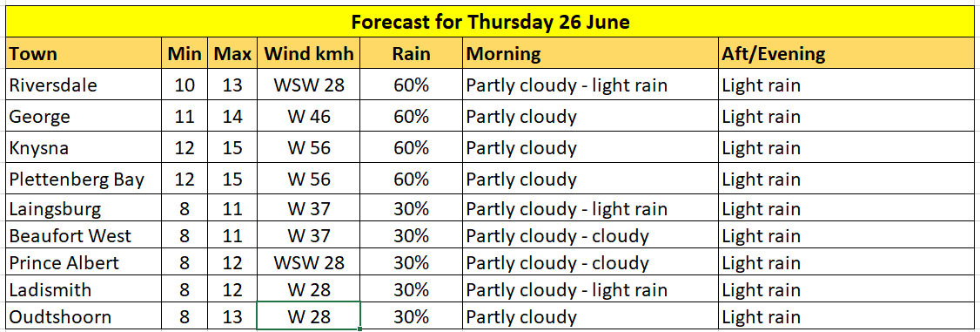Click the Town column header
The image size is (980, 332).
(x=85, y=54)
